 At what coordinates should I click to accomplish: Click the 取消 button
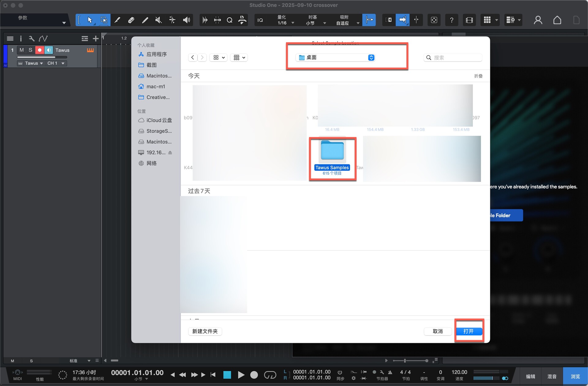pyautogui.click(x=438, y=331)
